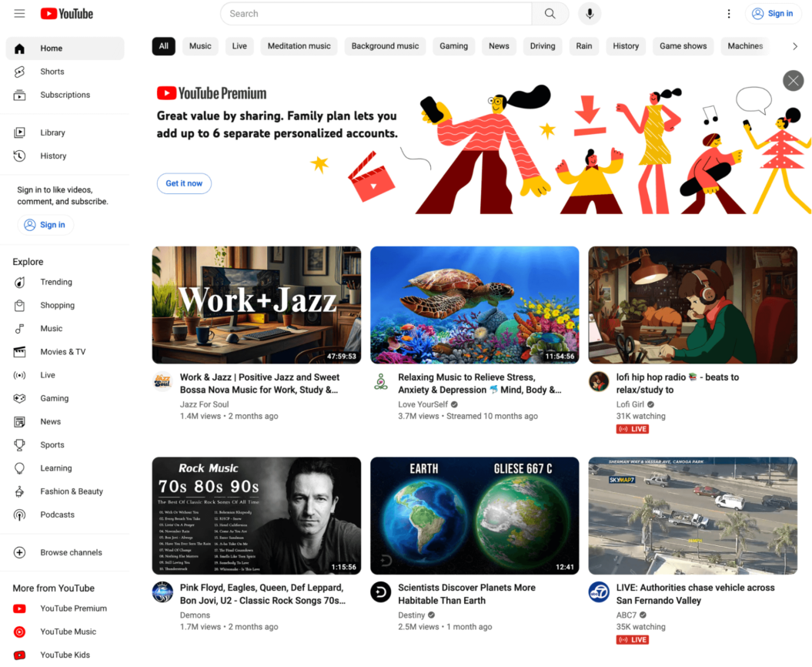Select the Gaming filter chip
This screenshot has height=667, width=812.
pos(453,46)
